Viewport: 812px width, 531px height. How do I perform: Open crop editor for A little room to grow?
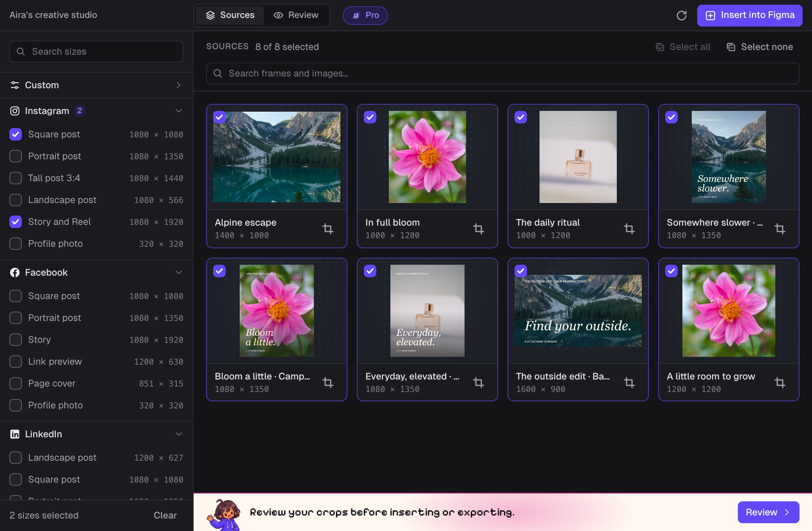tap(780, 382)
